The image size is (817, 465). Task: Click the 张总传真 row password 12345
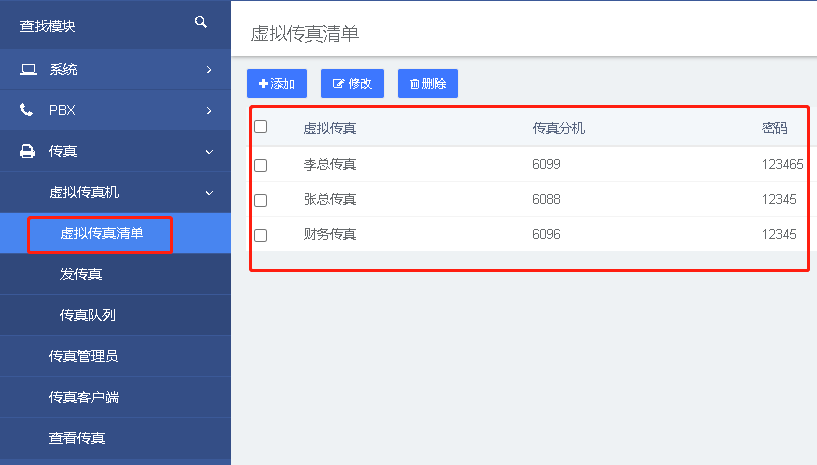tap(779, 200)
